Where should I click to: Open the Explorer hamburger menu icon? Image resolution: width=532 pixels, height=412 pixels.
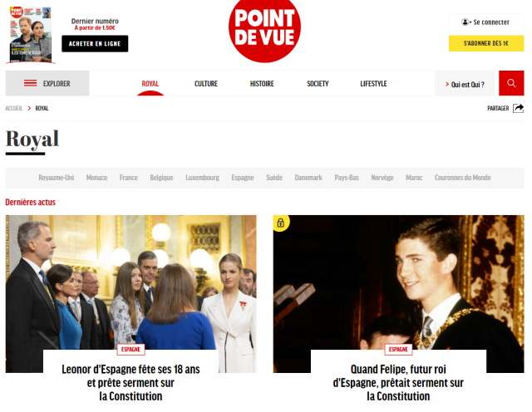(x=30, y=83)
